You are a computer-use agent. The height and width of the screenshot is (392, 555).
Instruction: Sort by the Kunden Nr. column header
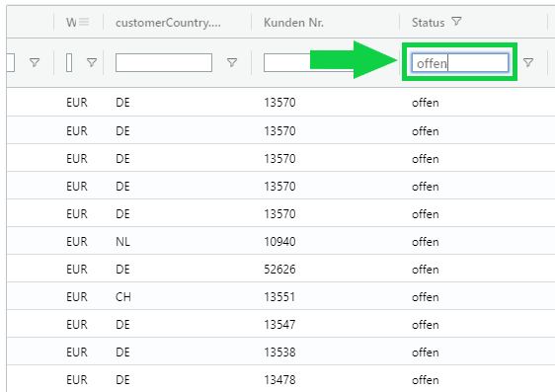(293, 23)
